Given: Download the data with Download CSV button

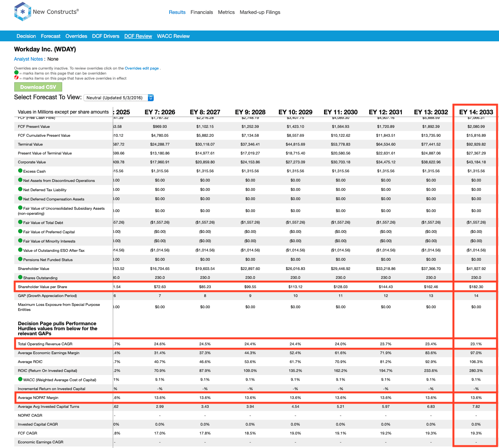Looking at the screenshot, I should point(38,87).
